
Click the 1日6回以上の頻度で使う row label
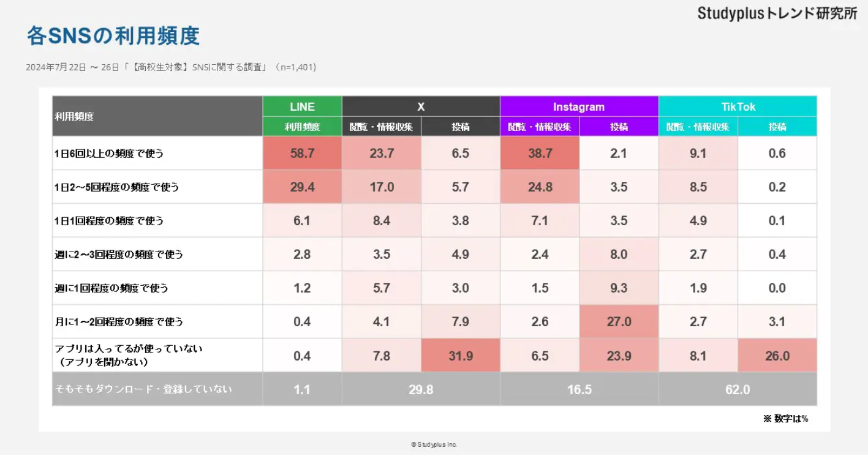click(109, 154)
